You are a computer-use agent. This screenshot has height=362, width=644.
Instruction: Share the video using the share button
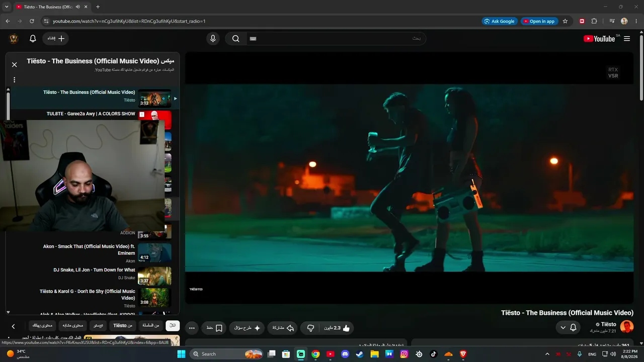point(283,328)
